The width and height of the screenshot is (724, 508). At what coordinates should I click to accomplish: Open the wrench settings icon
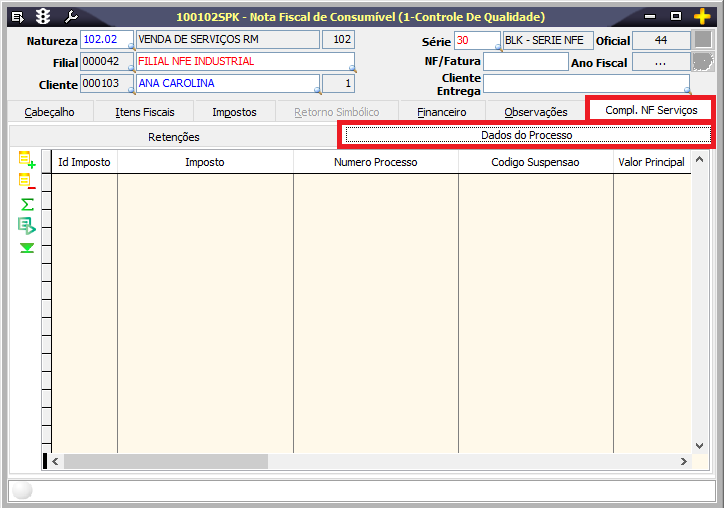71,17
